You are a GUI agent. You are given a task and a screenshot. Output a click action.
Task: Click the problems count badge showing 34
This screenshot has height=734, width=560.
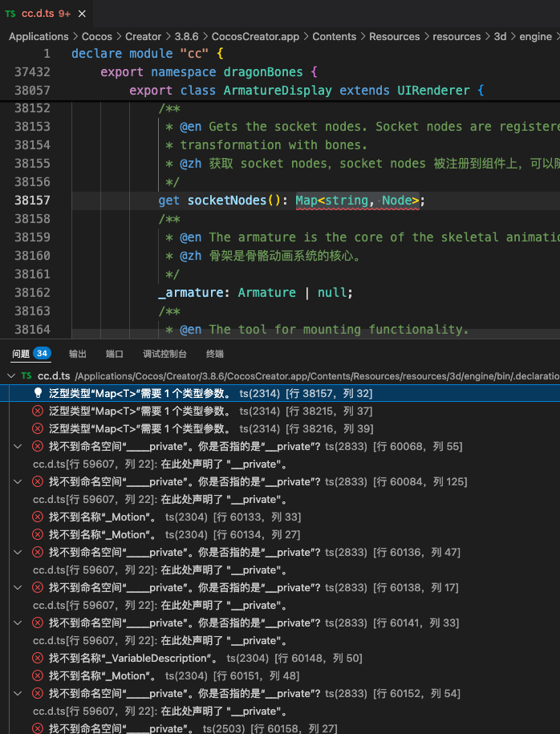coord(42,353)
